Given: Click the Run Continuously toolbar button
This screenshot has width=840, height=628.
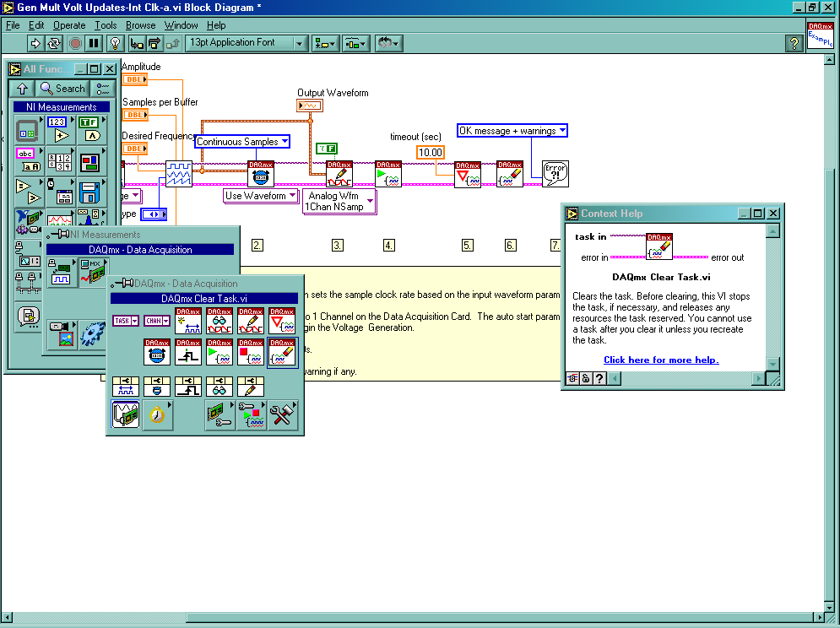Looking at the screenshot, I should [53, 43].
